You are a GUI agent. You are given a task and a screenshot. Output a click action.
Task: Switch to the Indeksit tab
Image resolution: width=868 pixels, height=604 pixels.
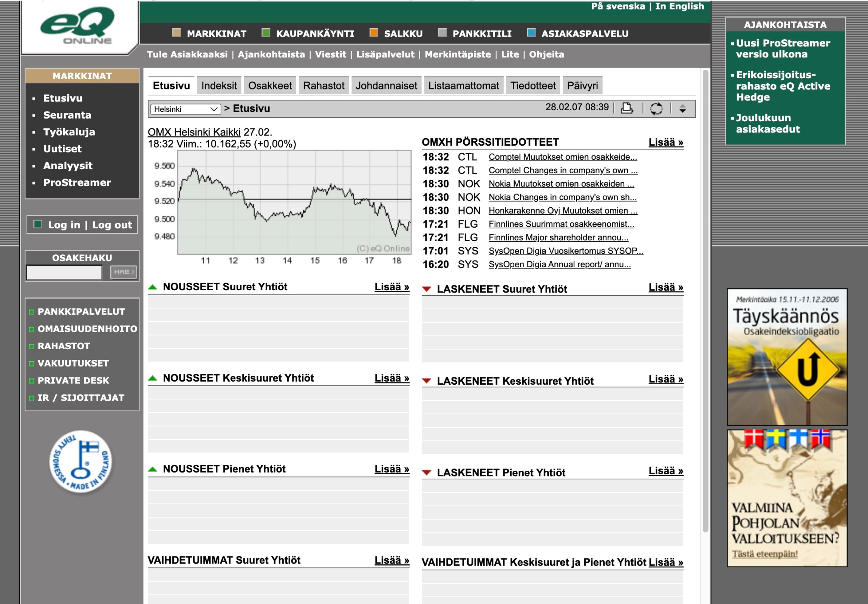pos(219,86)
